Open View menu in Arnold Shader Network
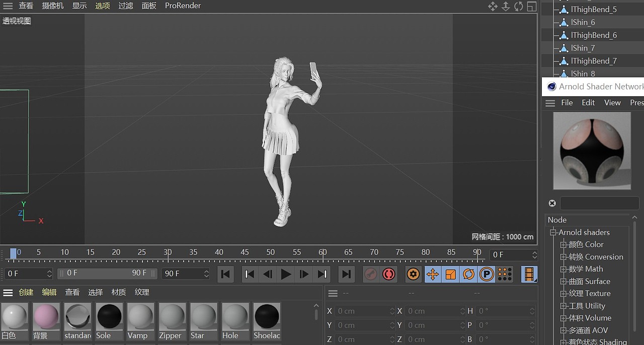Image resolution: width=644 pixels, height=345 pixels. tap(612, 103)
